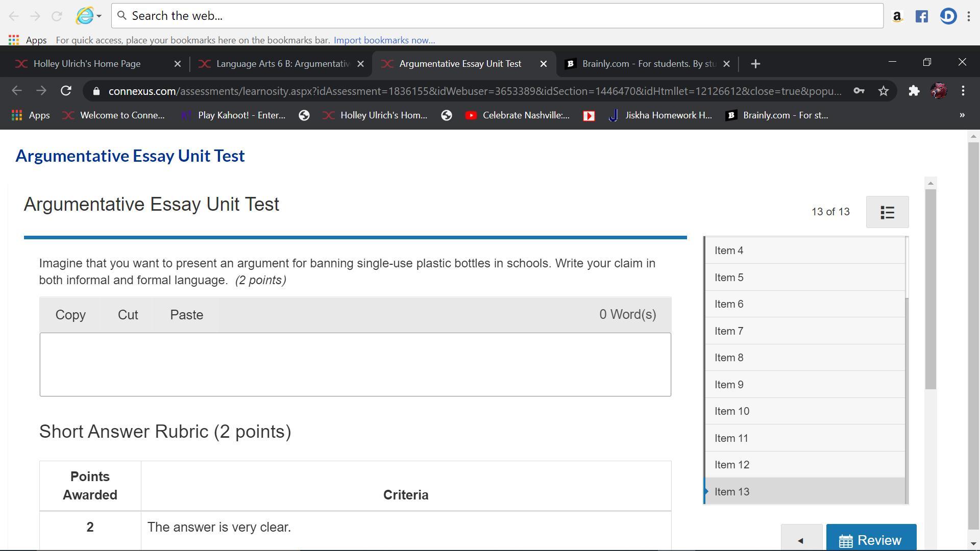Screen dimensions: 980x551
Task: Open the Facebook toolbar icon
Action: 922,16
